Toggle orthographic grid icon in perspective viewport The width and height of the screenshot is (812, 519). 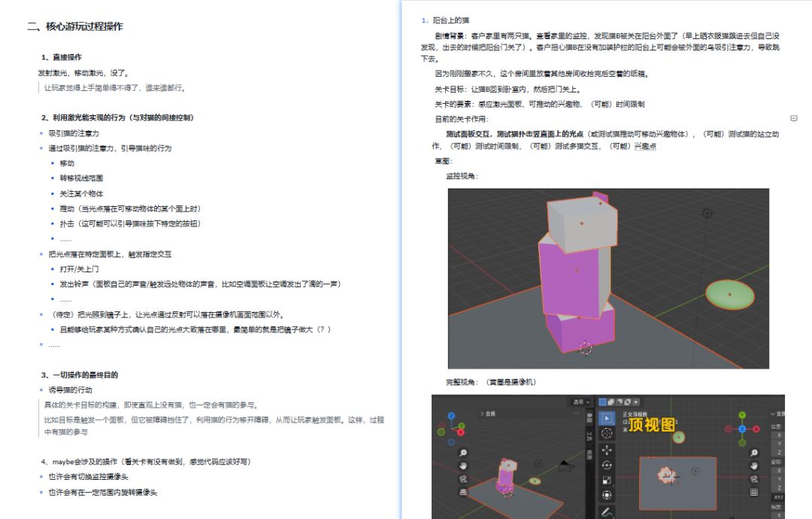pyautogui.click(x=463, y=492)
